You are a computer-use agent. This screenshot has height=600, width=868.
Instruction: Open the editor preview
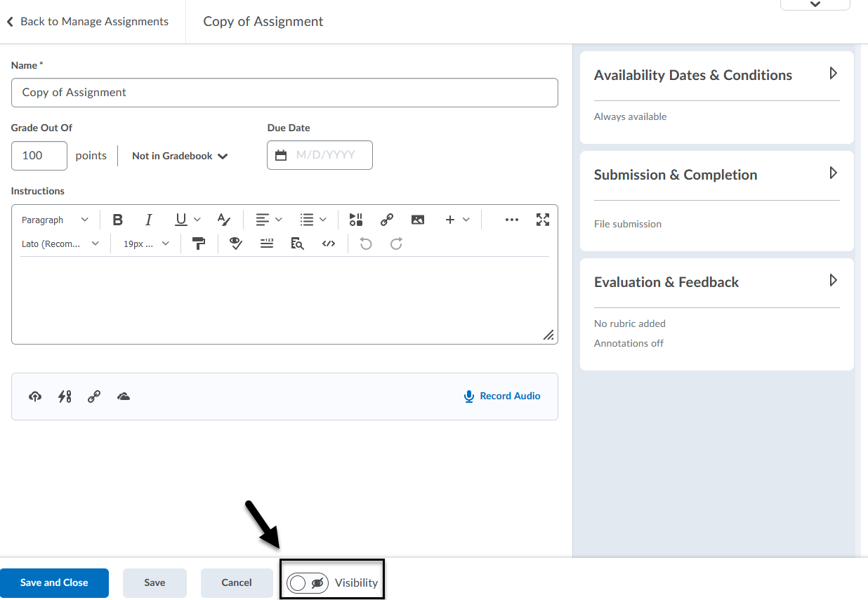pos(298,244)
